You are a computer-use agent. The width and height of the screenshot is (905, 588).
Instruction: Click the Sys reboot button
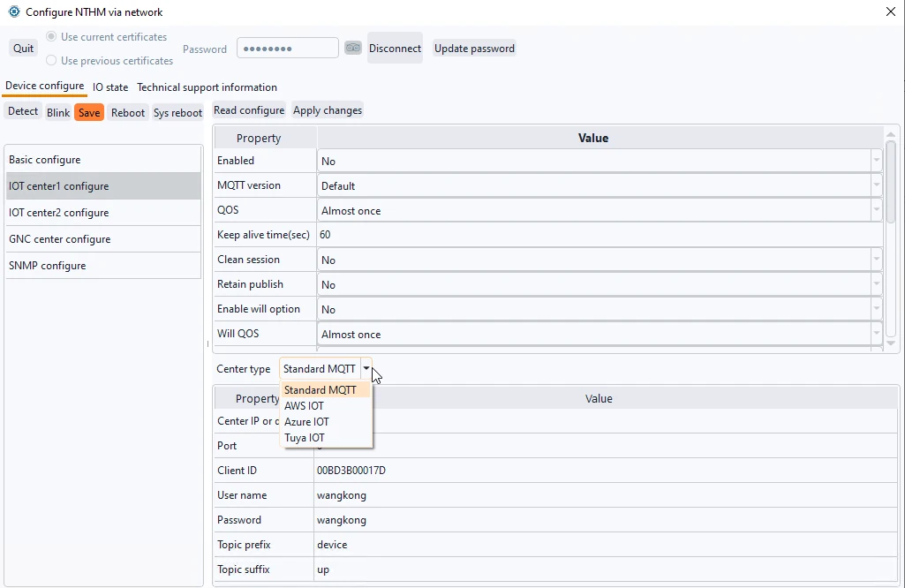coord(177,112)
